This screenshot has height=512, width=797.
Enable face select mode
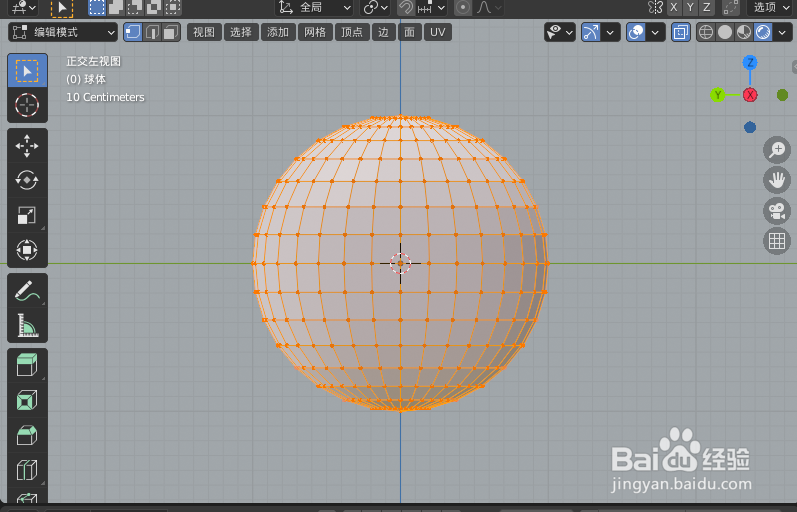coord(171,33)
